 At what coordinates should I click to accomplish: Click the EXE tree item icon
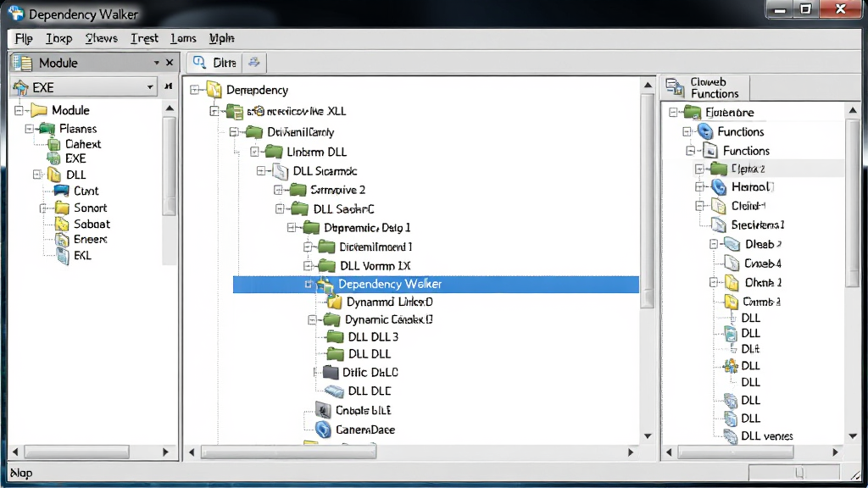click(x=53, y=158)
